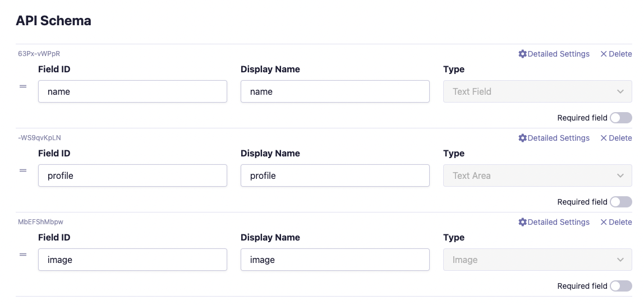Screen dimensions: 644x305
Task: Expand the Image type dropdown
Action: [537, 260]
